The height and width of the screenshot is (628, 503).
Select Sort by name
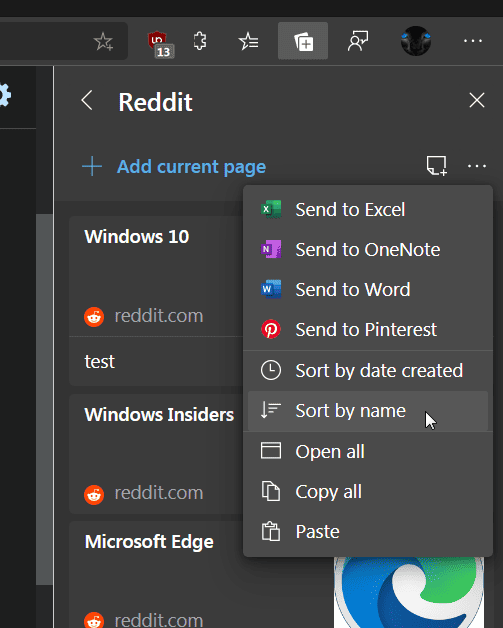point(368,411)
